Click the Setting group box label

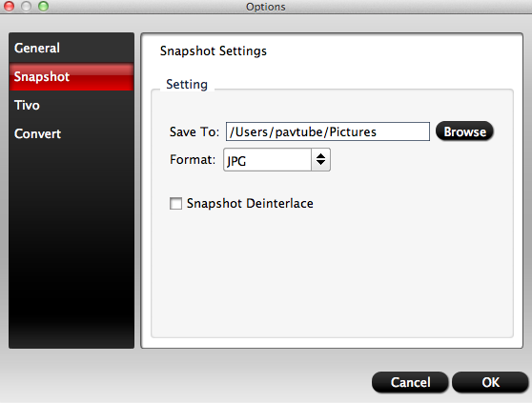tap(187, 84)
